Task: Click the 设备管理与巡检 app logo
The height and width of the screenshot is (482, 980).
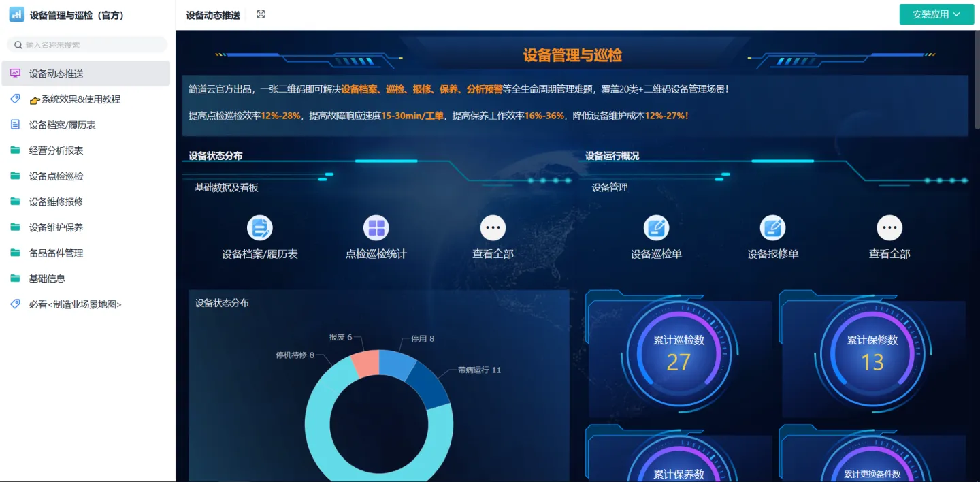Action: tap(16, 14)
